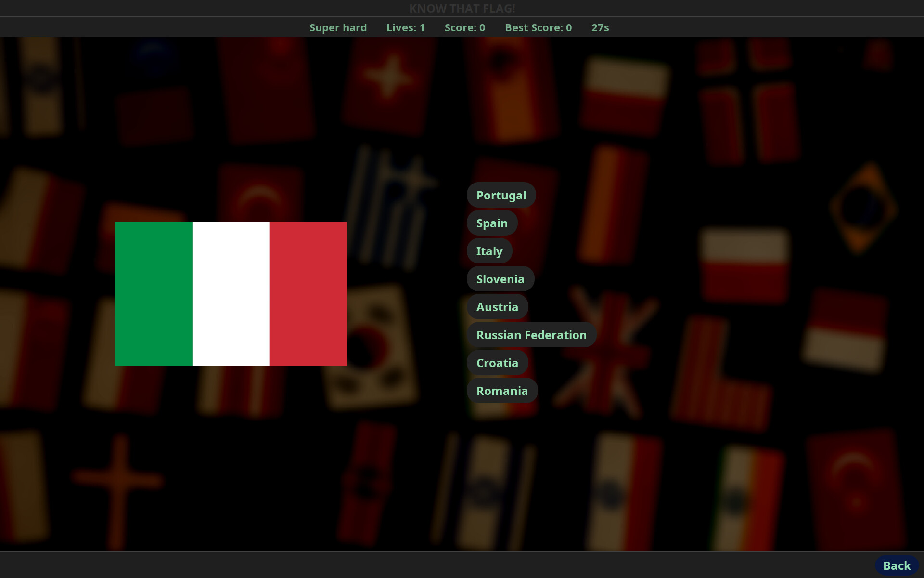Screen dimensions: 924x578
Task: Click the Score display
Action: click(x=464, y=27)
